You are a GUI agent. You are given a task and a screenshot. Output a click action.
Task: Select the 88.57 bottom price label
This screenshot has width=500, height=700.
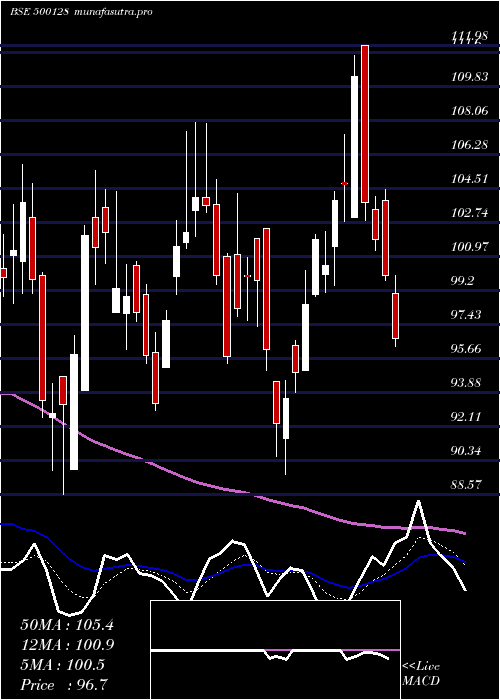(466, 484)
